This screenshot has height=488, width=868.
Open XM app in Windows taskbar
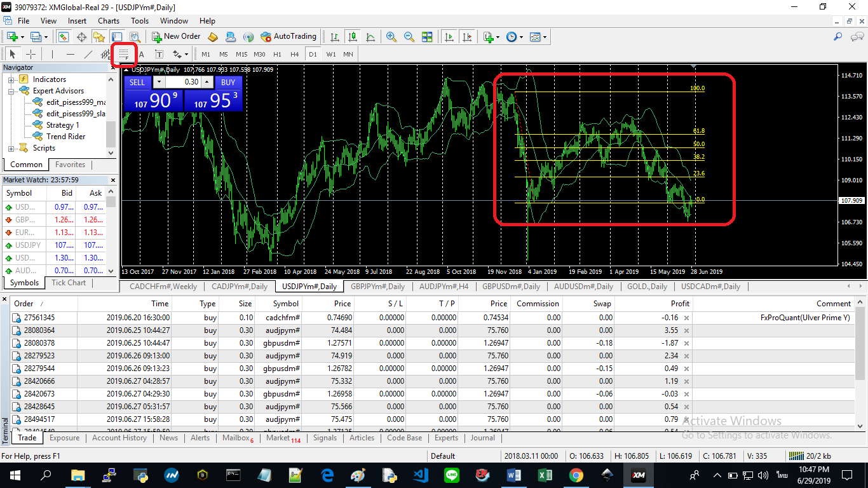(x=638, y=475)
